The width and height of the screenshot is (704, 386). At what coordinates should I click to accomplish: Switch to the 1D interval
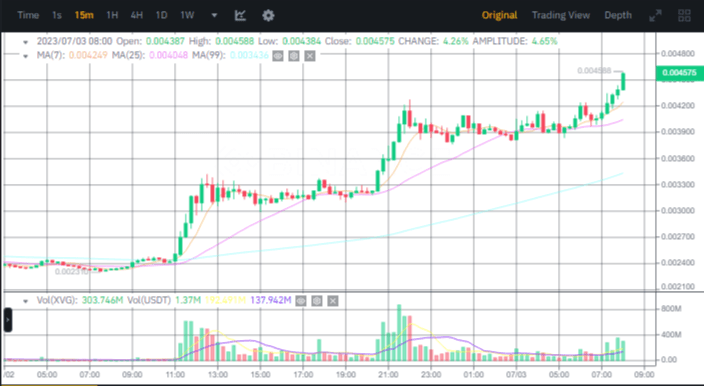click(x=161, y=15)
